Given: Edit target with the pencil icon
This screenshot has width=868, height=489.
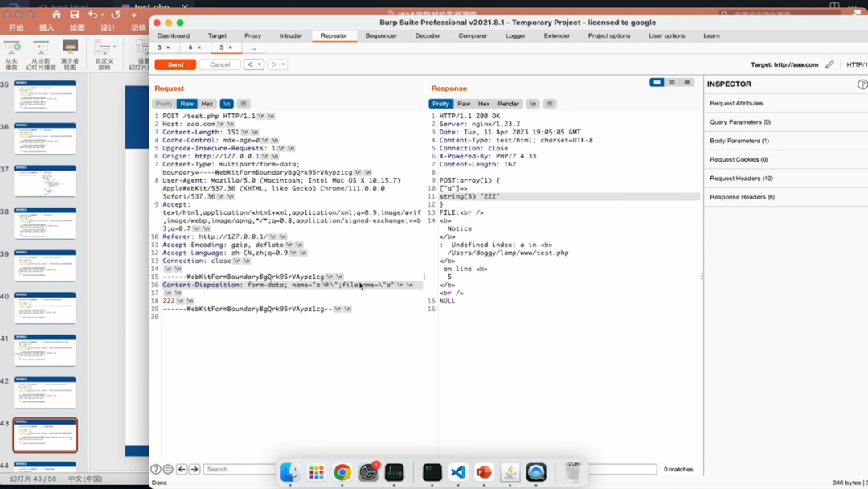Looking at the screenshot, I should click(x=829, y=64).
